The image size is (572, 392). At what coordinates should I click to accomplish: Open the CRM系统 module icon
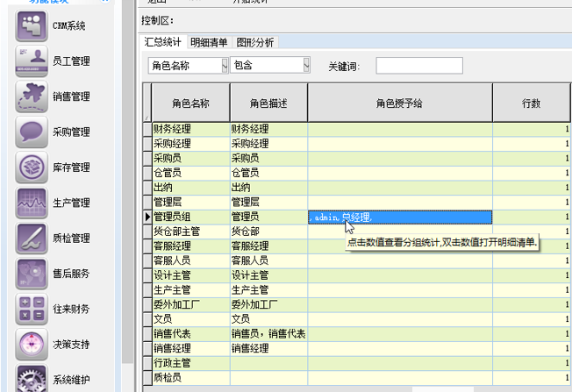click(x=32, y=25)
